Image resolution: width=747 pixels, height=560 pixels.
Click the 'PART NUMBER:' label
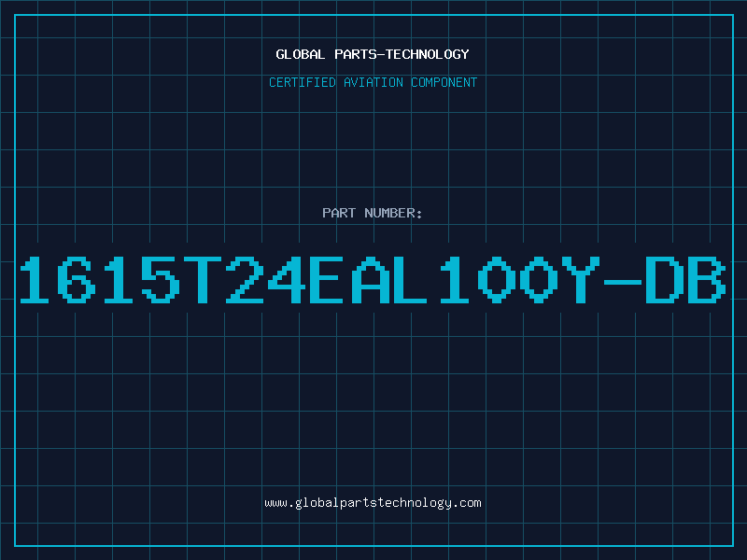[373, 213]
